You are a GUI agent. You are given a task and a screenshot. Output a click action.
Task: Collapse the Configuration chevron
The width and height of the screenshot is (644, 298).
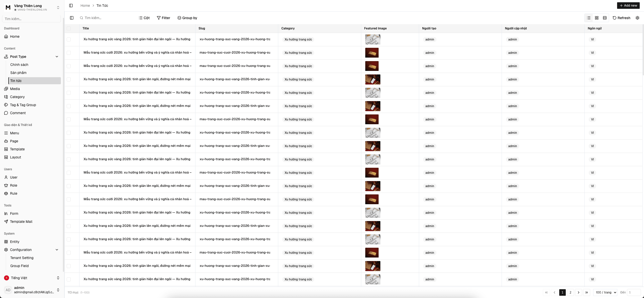click(x=57, y=250)
